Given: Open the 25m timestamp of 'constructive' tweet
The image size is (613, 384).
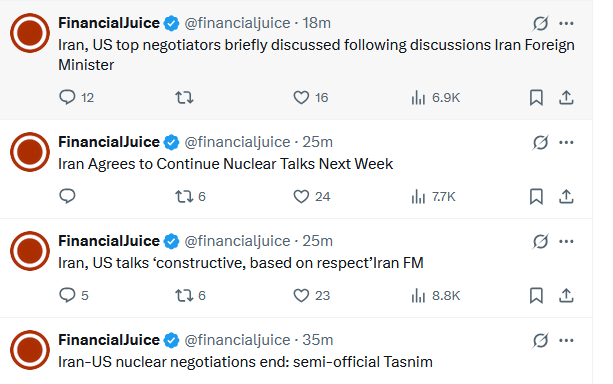Looking at the screenshot, I should pyautogui.click(x=317, y=241).
